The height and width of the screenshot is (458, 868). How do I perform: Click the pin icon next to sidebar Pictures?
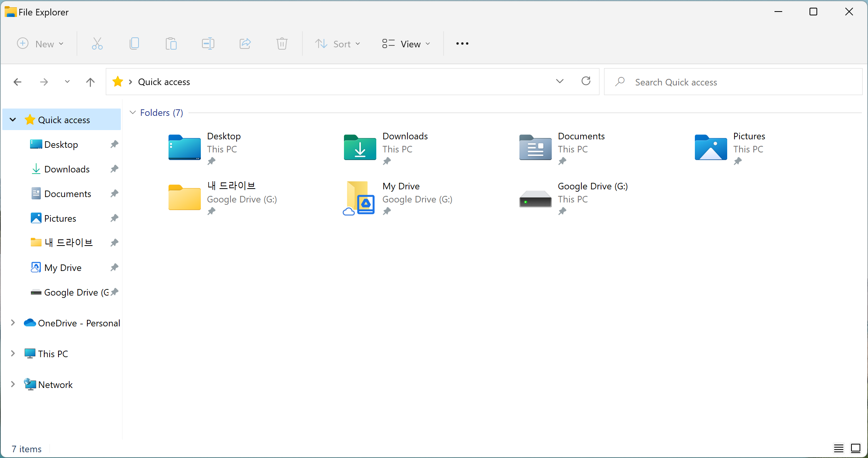click(114, 218)
